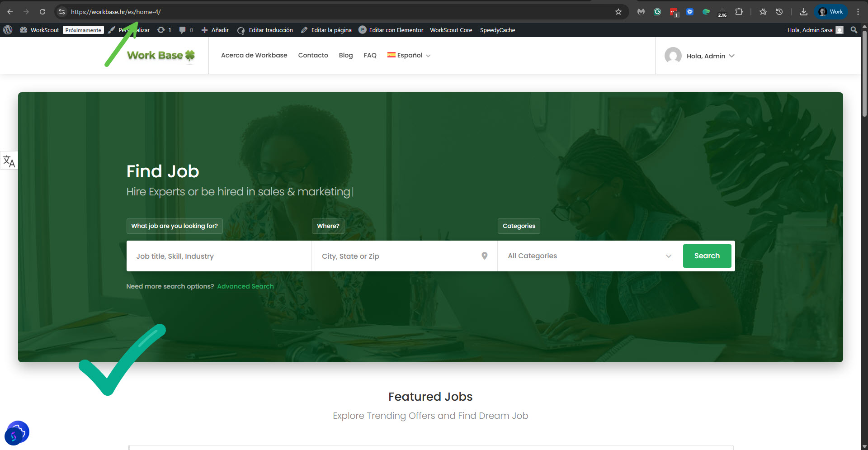This screenshot has width=868, height=450.
Task: Open the Hola, Admin Sasa account menu
Action: [x=815, y=30]
